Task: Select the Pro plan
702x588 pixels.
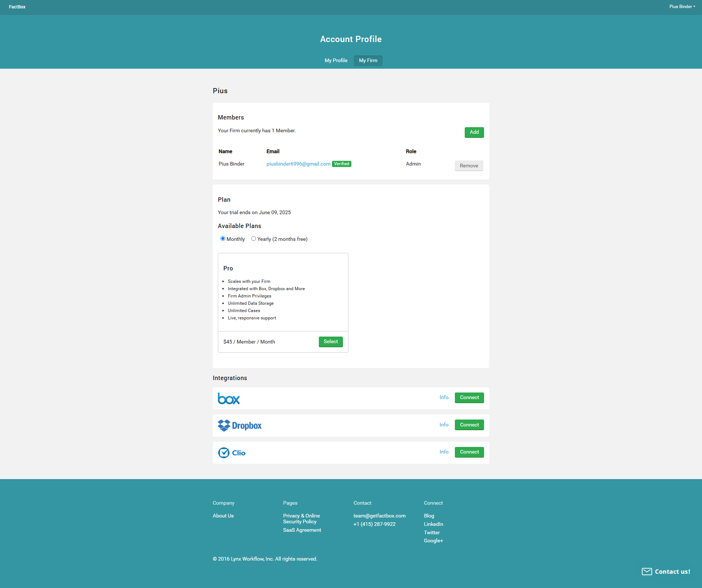Action: (331, 342)
